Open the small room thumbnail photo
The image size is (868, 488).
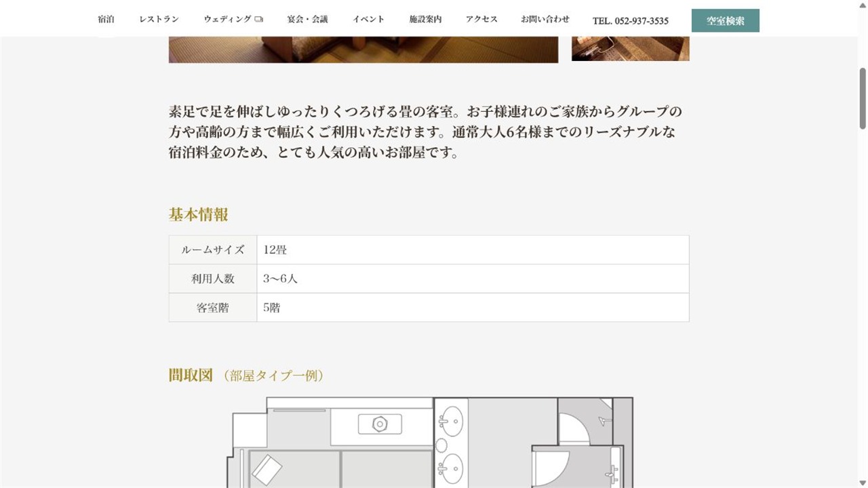coord(631,49)
